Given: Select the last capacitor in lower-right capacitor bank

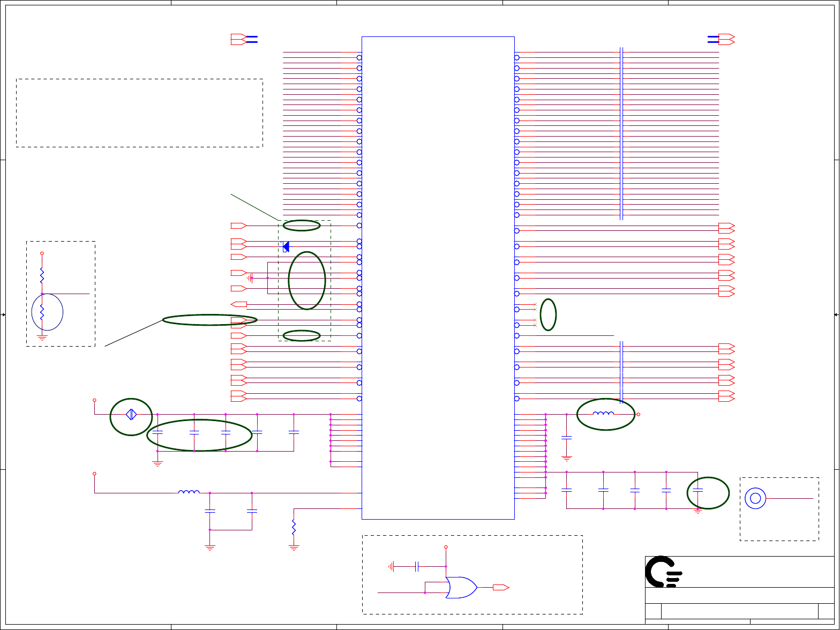Looking at the screenshot, I should [697, 490].
